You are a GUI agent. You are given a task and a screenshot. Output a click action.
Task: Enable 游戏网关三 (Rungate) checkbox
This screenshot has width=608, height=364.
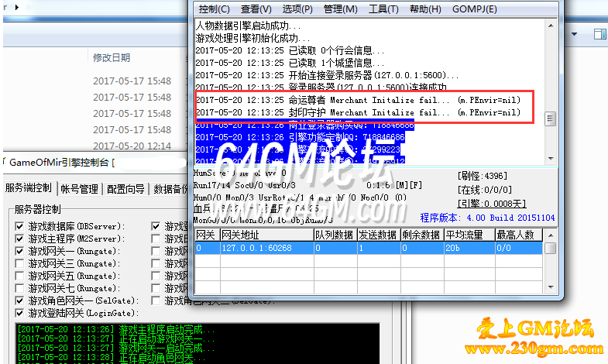tap(19, 263)
